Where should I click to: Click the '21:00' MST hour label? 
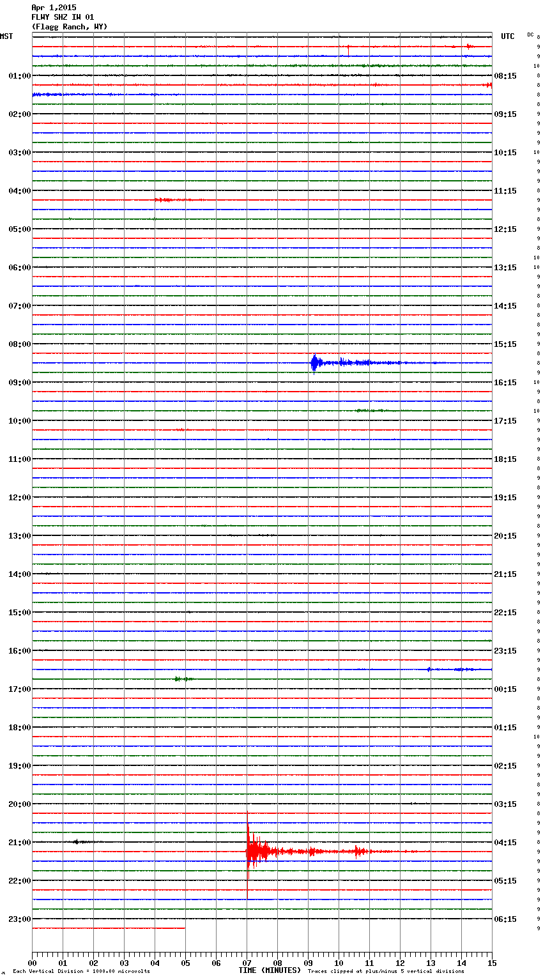click(x=20, y=843)
